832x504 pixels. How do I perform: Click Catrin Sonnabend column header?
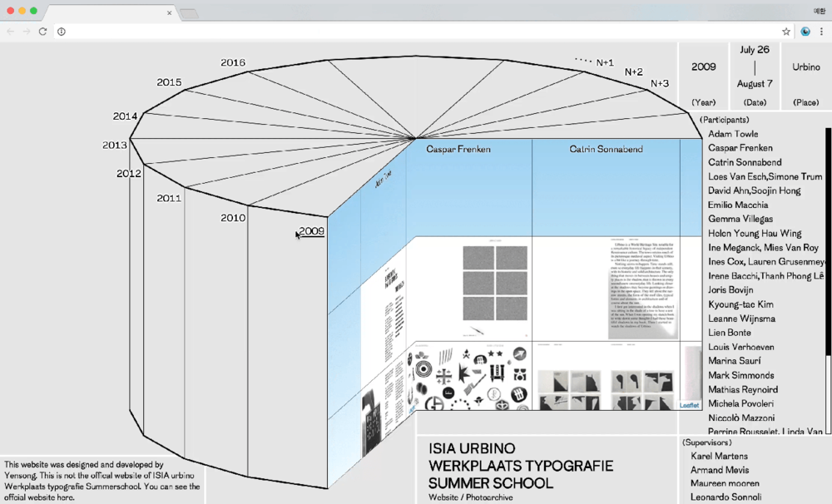(606, 150)
